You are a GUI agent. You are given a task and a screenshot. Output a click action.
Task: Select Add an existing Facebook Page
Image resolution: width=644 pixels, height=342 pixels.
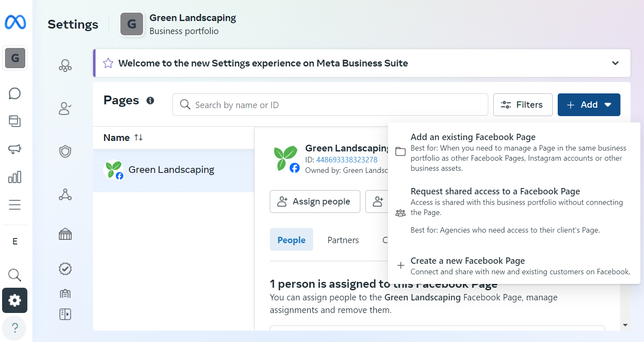pyautogui.click(x=514, y=152)
